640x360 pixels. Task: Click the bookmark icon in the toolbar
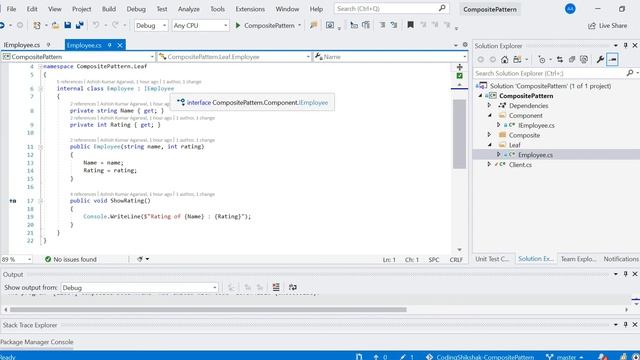(x=411, y=25)
